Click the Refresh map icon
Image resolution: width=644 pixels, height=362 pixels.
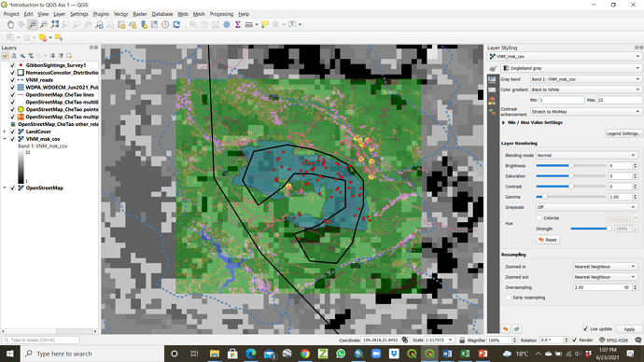[x=176, y=24]
